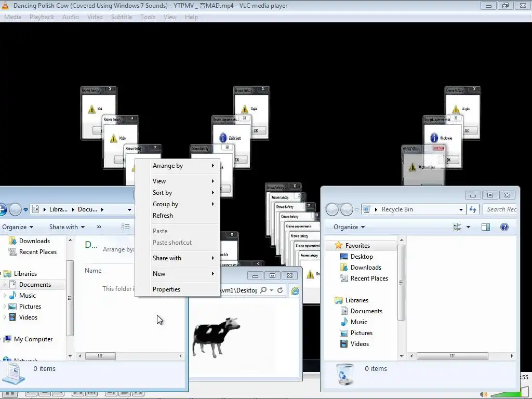
Task: Open the View menu in VLC menu bar
Action: (x=170, y=17)
